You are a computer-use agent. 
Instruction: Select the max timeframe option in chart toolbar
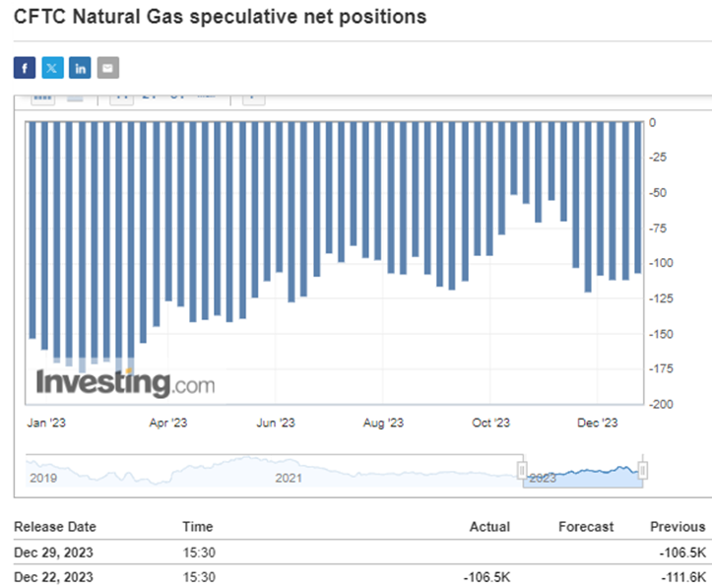(206, 97)
